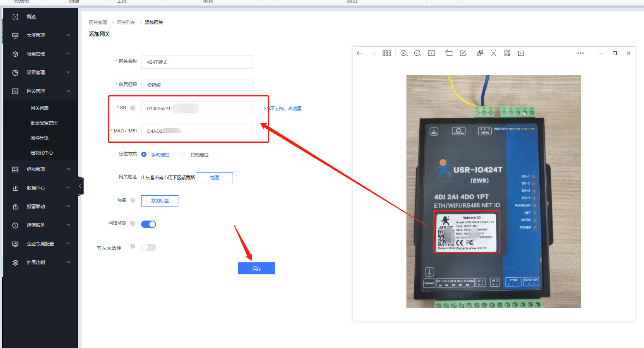Collapse the 网关管理 chevron
644x348 pixels.
pyautogui.click(x=68, y=91)
